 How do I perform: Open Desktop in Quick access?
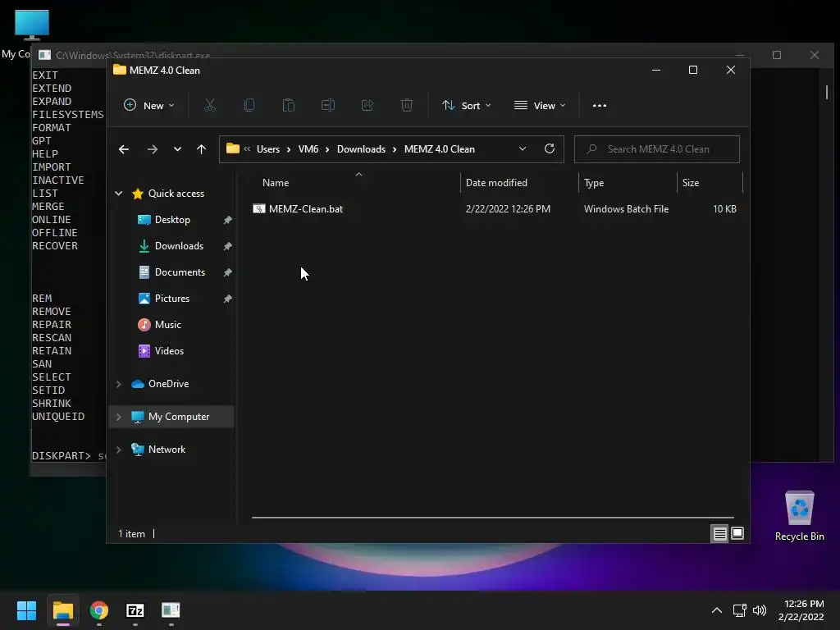coord(171,220)
